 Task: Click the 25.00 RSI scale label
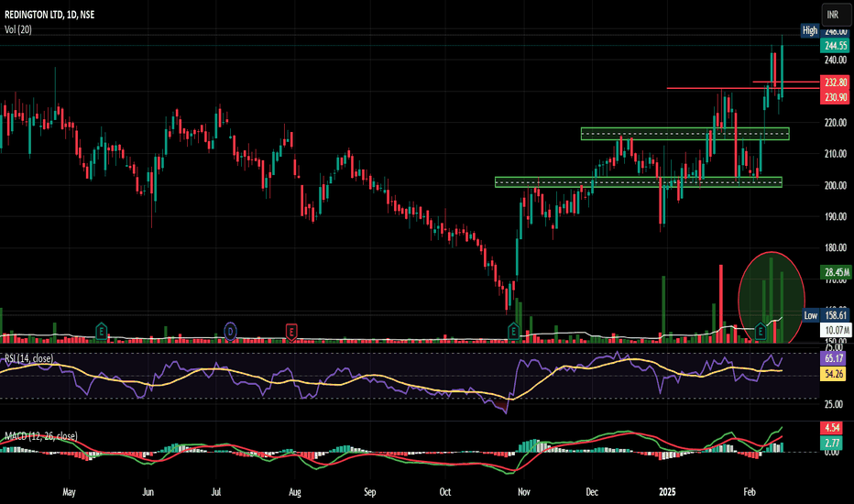(834, 404)
